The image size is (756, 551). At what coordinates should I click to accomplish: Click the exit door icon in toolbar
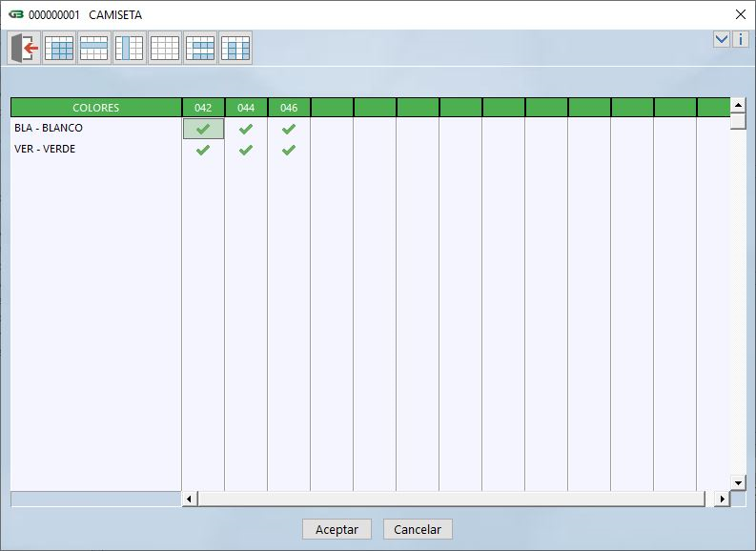tap(24, 48)
